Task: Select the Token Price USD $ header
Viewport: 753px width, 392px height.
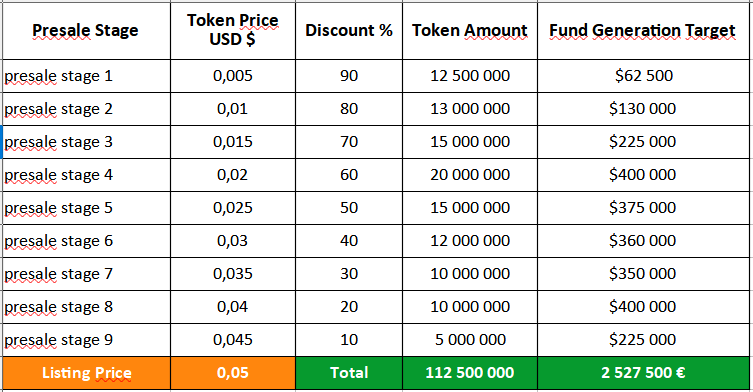Action: tap(233, 31)
